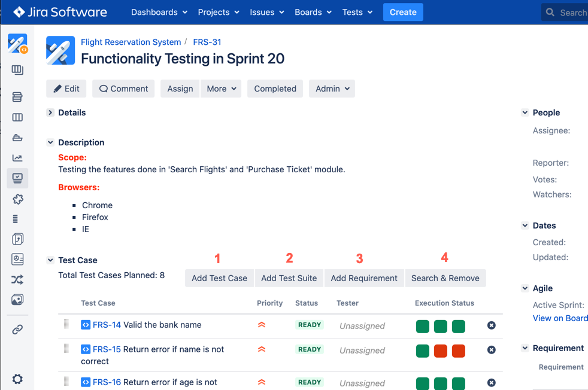This screenshot has width=588, height=390.
Task: Open the Flight Reservation System breadcrumb link
Action: tap(131, 42)
